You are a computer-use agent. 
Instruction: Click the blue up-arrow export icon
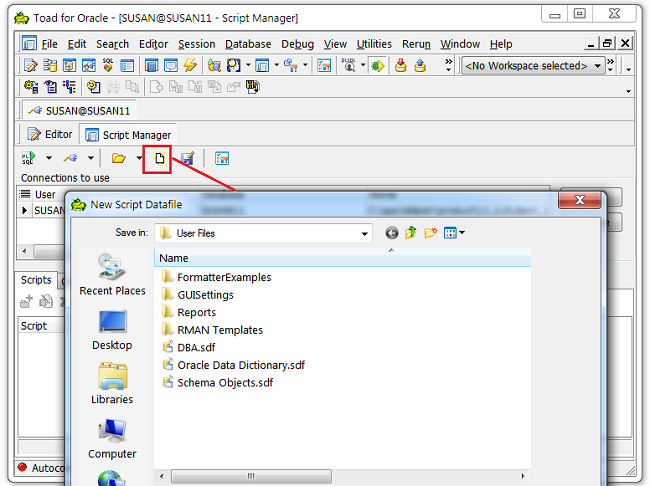pyautogui.click(x=420, y=66)
